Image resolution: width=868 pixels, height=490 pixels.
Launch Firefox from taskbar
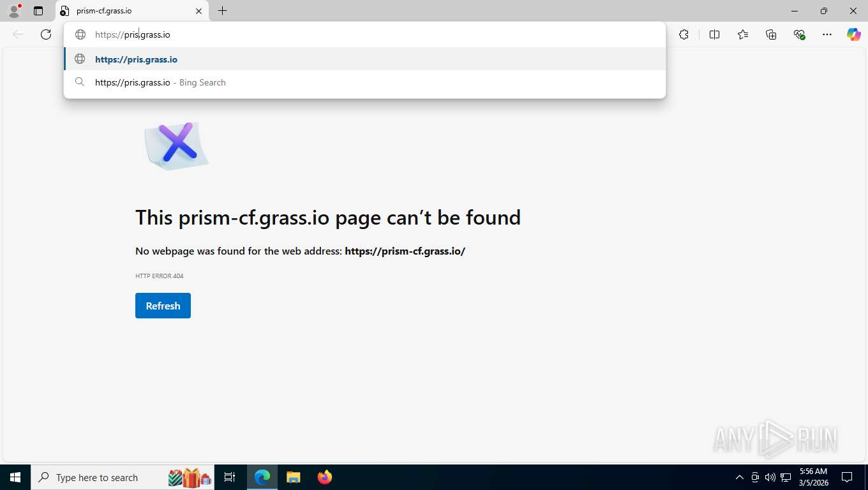pyautogui.click(x=325, y=477)
